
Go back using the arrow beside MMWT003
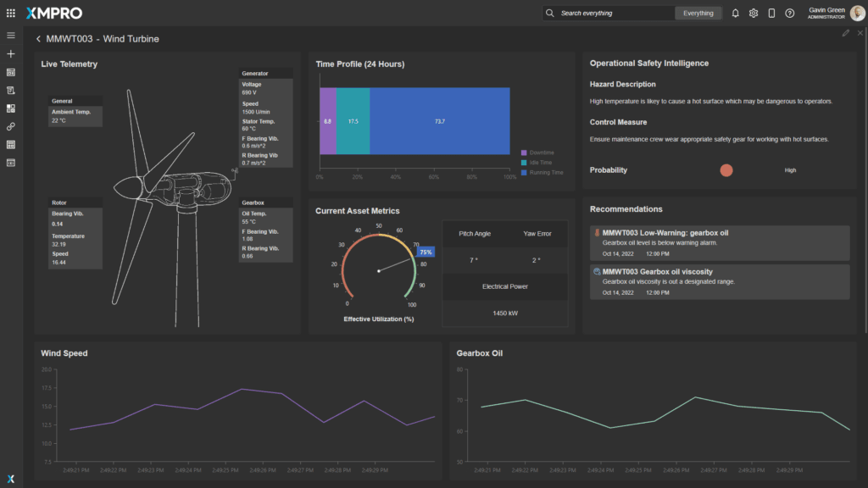(x=38, y=39)
